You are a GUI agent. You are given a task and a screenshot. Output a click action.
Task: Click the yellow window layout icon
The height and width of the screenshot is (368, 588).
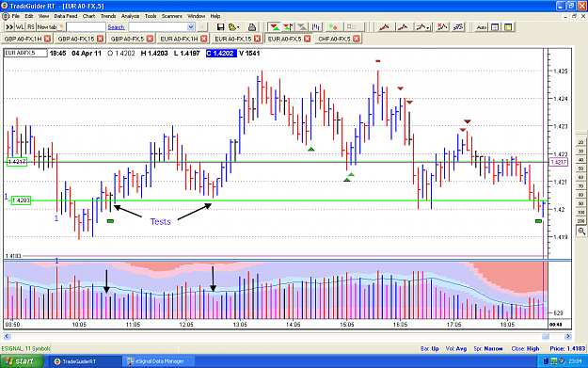point(508,27)
